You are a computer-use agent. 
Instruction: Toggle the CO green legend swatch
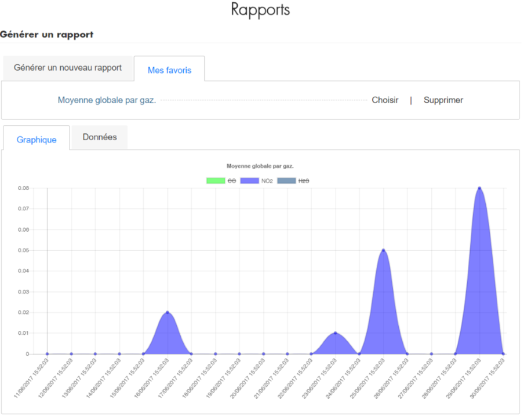point(216,181)
